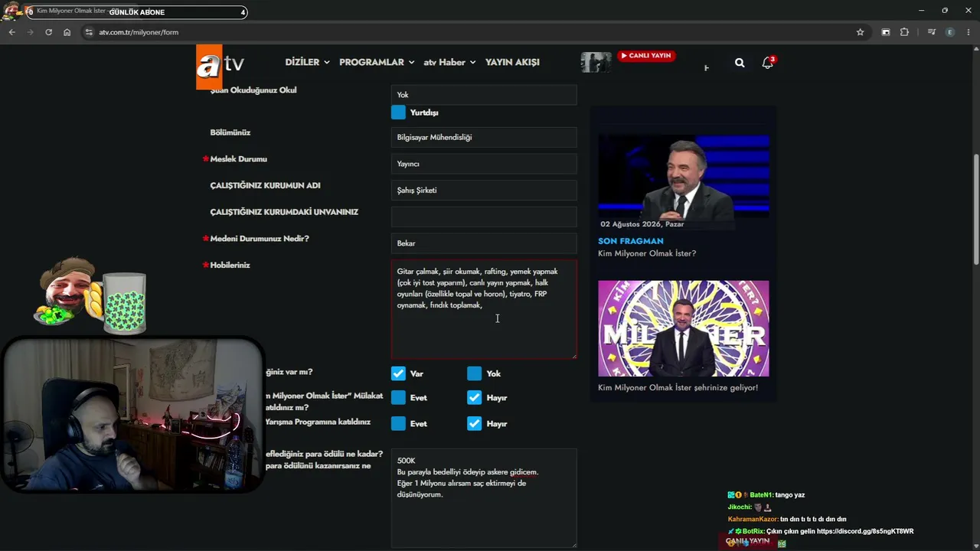Open the browser extensions puzzle icon
The height and width of the screenshot is (551, 980).
click(904, 32)
